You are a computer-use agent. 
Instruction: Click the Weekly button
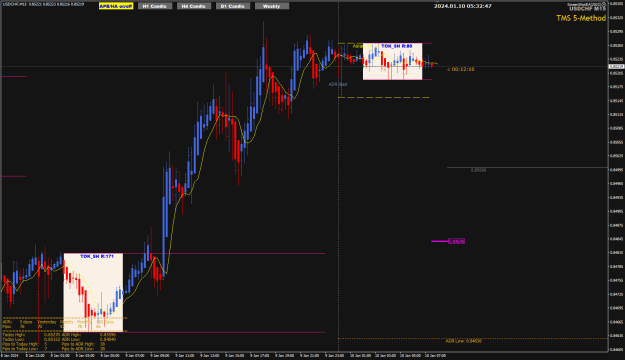pyautogui.click(x=272, y=6)
